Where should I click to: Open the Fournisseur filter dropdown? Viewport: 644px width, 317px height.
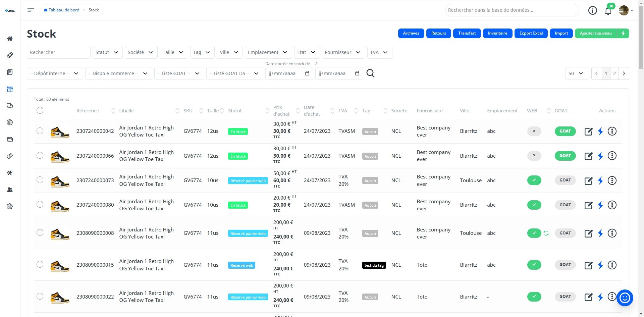point(343,52)
